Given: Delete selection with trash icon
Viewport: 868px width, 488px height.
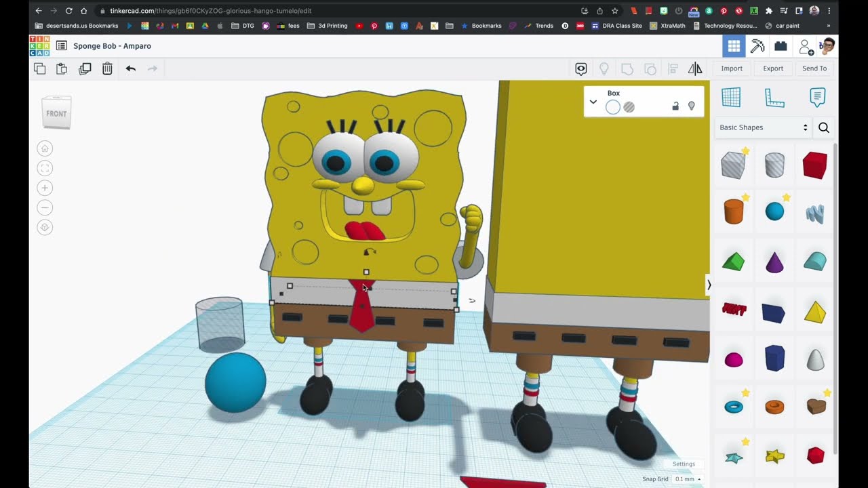Looking at the screenshot, I should [107, 68].
